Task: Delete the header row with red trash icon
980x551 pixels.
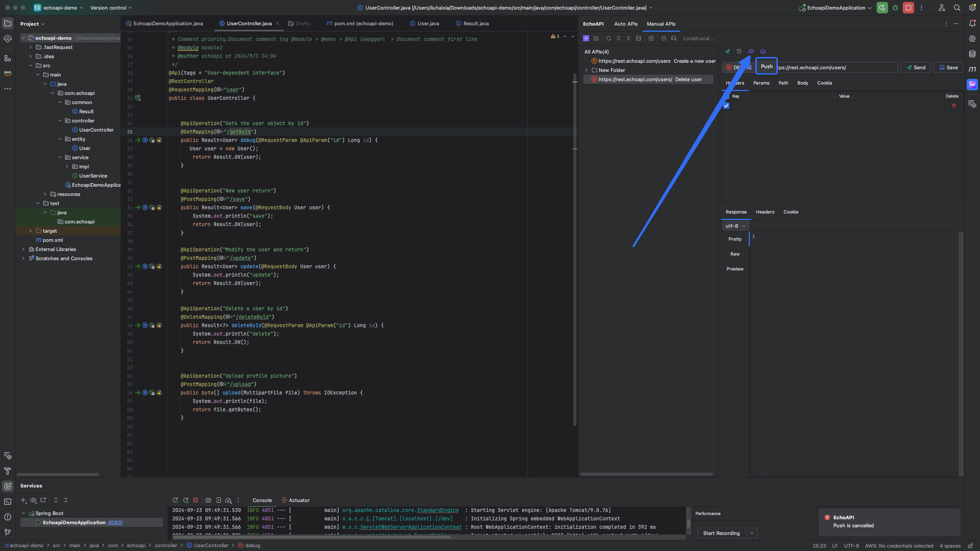Action: (x=954, y=106)
